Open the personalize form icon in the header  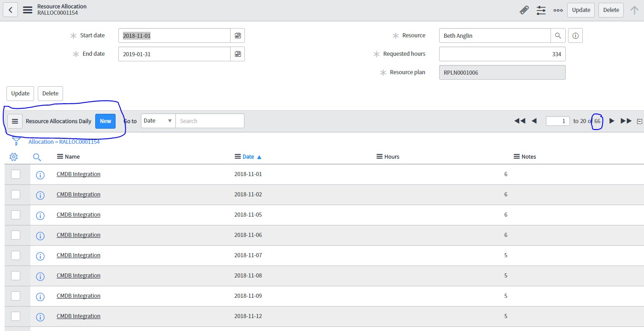tap(541, 10)
